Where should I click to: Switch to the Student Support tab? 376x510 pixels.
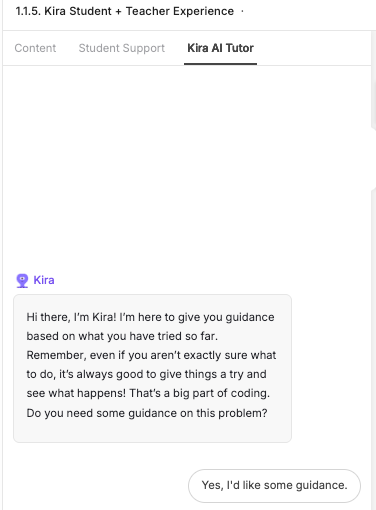point(122,48)
